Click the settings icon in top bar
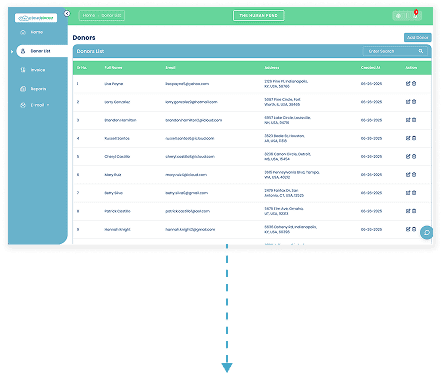This screenshot has height=373, width=443. (x=398, y=16)
